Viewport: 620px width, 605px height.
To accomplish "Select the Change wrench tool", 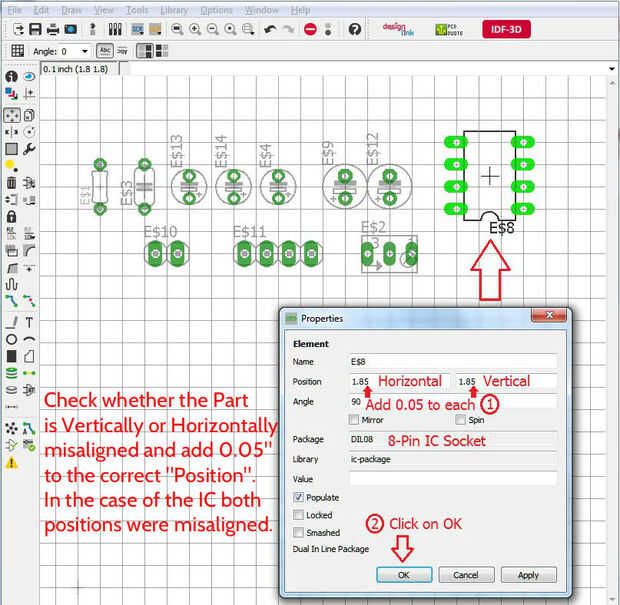I will coord(29,149).
